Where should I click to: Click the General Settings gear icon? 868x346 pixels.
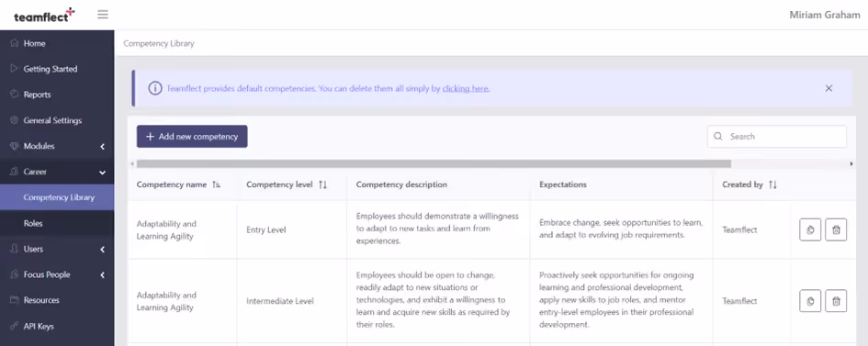pyautogui.click(x=15, y=120)
